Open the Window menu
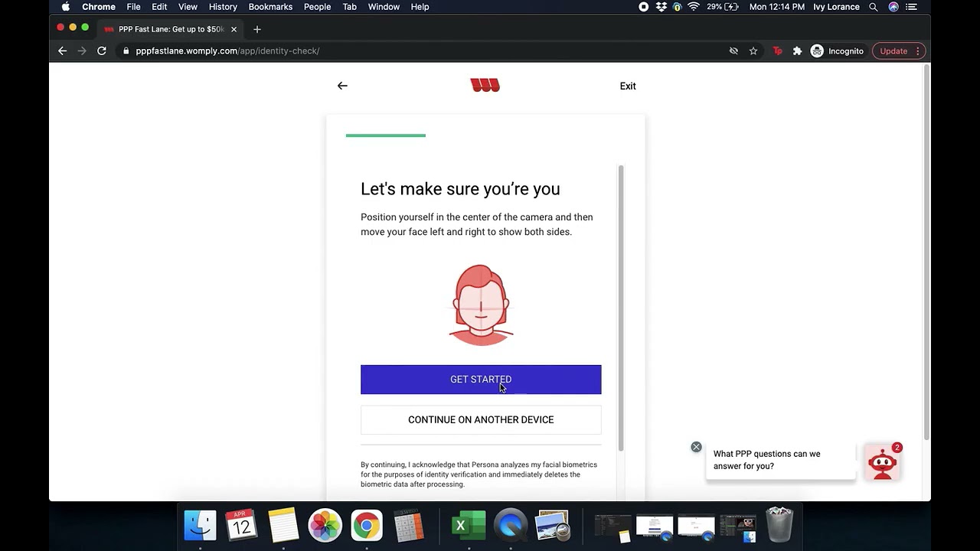The image size is (980, 551). point(384,7)
